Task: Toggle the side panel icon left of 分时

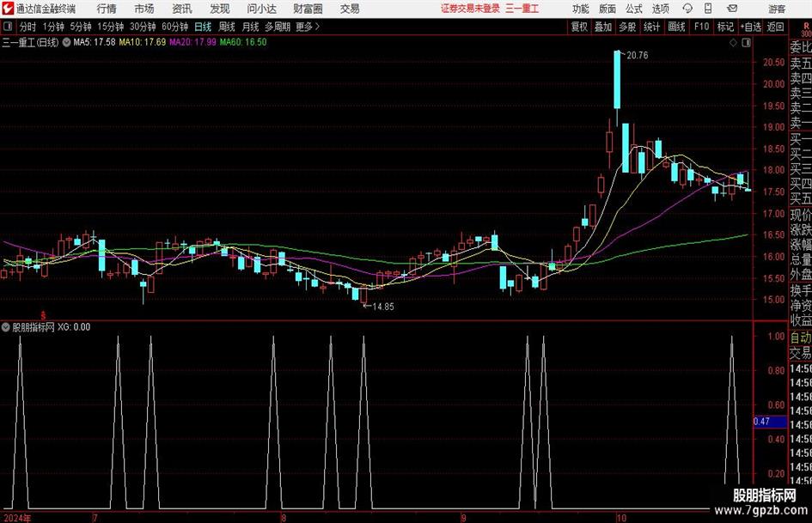Action: (x=8, y=27)
